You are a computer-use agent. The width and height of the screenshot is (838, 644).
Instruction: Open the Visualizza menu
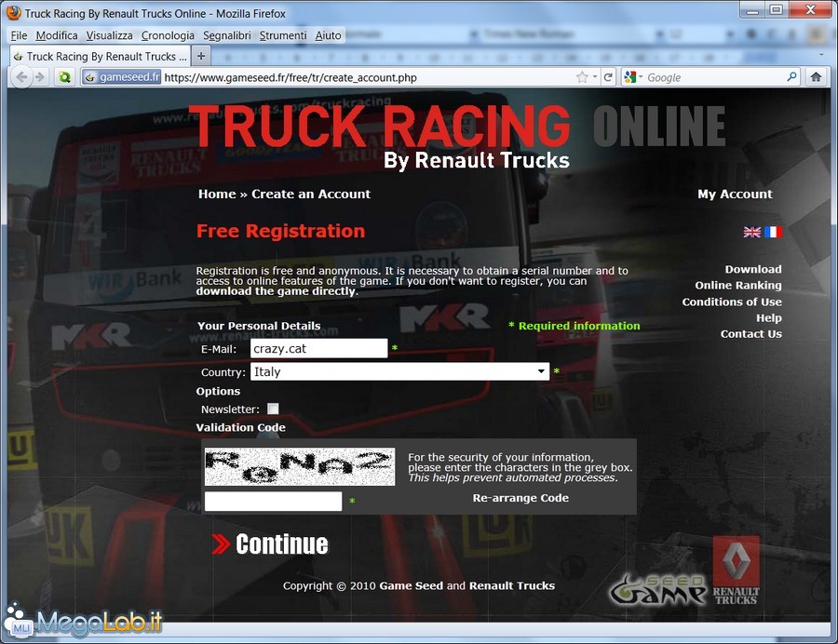tap(109, 35)
